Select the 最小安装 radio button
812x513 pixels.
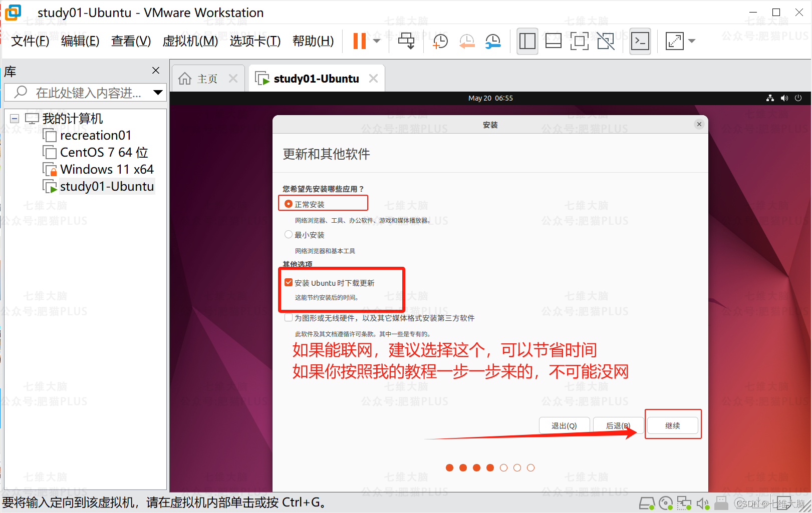pos(289,234)
